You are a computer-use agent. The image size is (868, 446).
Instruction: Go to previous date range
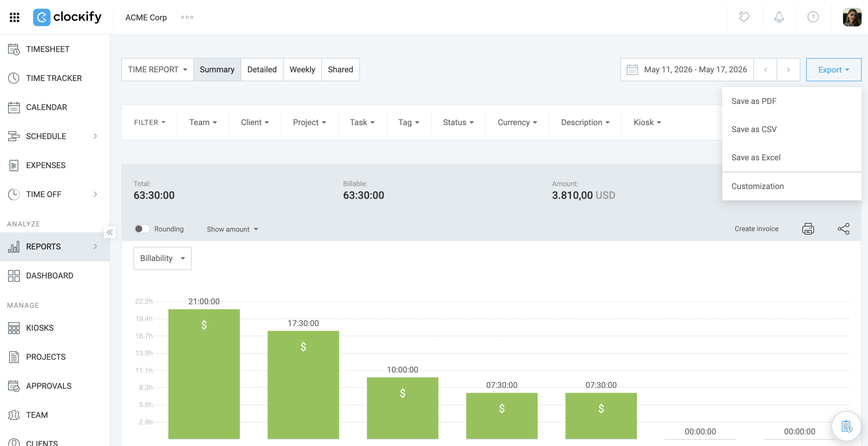coord(765,70)
